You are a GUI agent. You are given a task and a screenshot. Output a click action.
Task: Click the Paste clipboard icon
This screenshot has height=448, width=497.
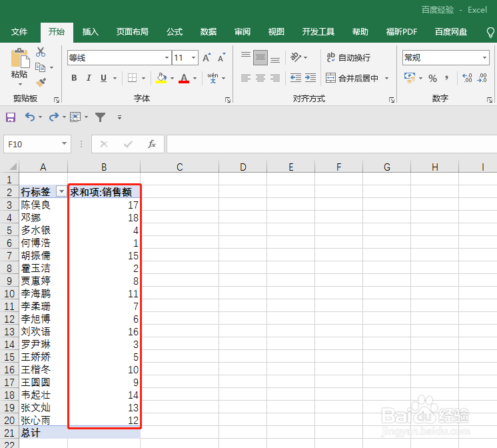[x=20, y=59]
